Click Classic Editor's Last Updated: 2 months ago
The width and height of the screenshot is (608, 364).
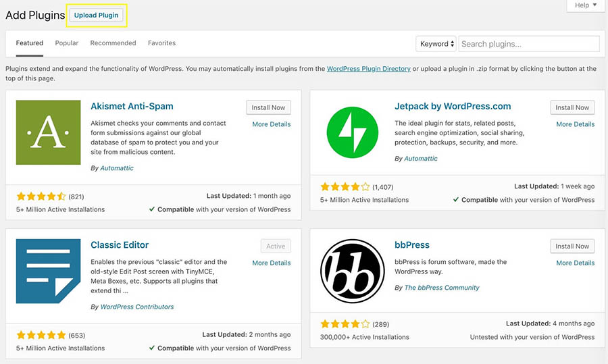click(246, 334)
